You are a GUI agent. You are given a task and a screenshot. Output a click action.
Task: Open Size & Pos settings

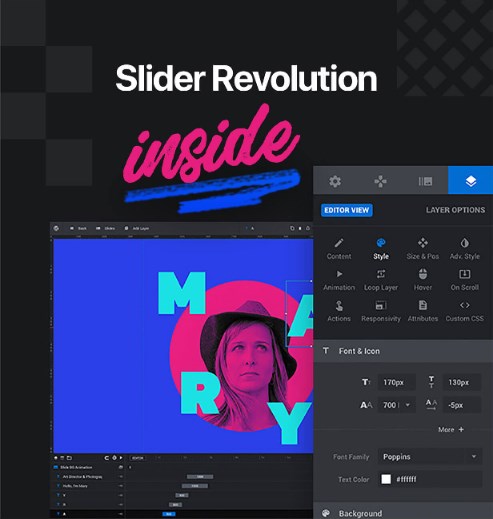point(423,249)
